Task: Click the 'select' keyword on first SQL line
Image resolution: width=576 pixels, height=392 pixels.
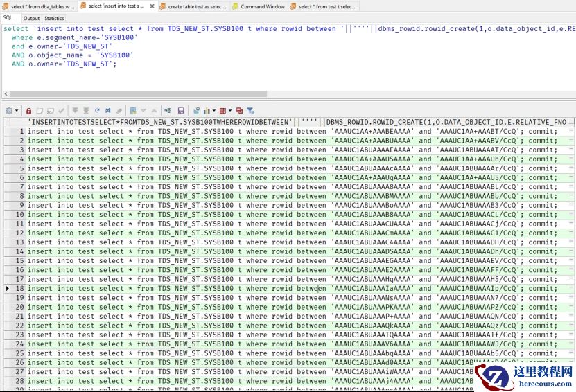Action: click(x=16, y=28)
